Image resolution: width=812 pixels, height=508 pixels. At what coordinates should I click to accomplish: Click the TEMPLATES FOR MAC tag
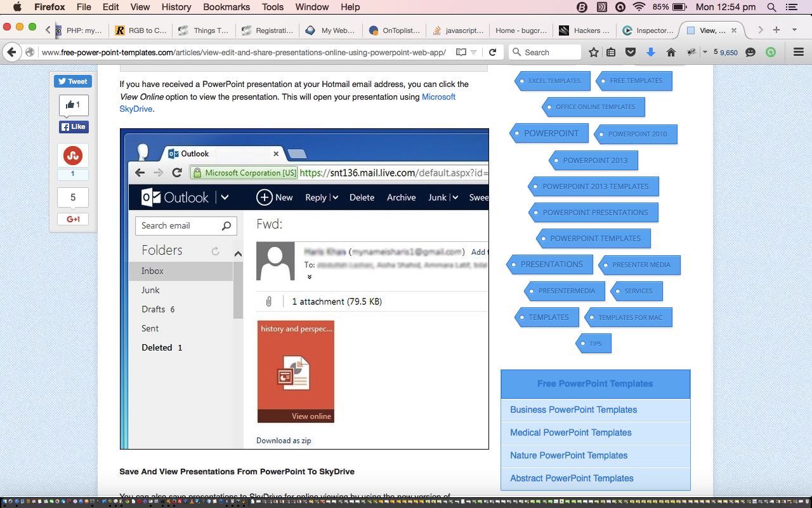[x=629, y=317]
